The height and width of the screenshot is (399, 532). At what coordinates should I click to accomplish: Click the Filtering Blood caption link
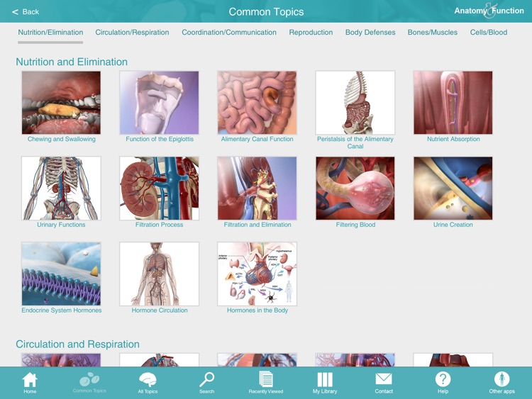(355, 225)
